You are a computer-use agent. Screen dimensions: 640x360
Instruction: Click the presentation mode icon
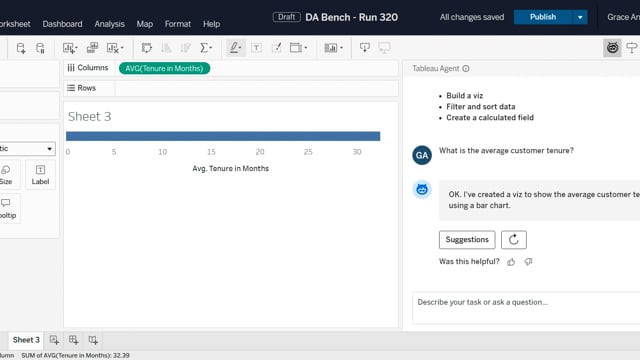coord(384,48)
